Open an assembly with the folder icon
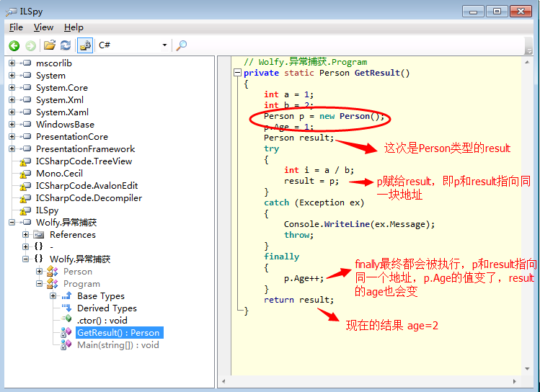The image size is (540, 392). [x=50, y=45]
